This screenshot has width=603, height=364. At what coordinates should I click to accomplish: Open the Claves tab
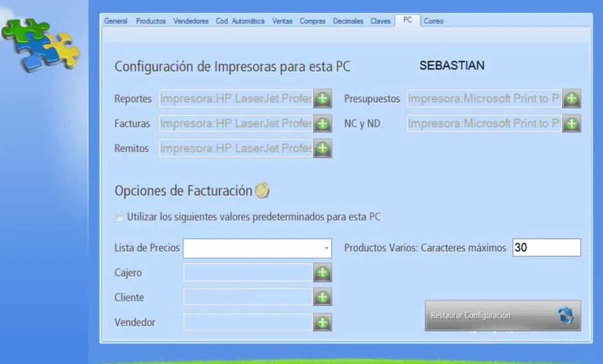[x=380, y=21]
